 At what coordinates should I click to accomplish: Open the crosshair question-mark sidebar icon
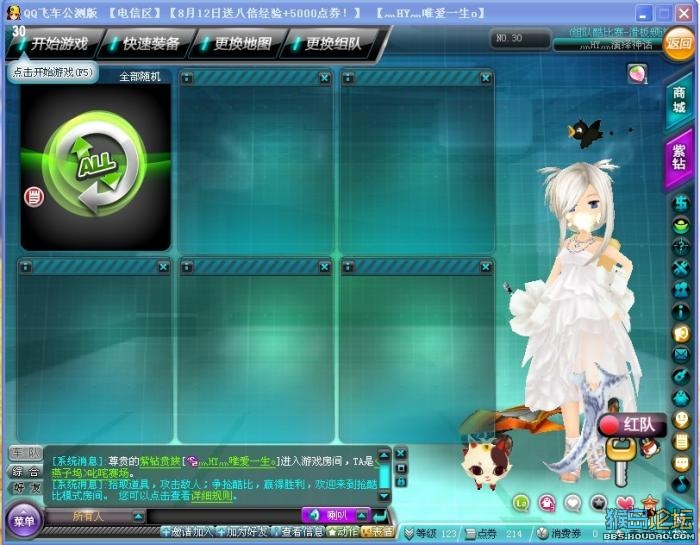point(681,246)
